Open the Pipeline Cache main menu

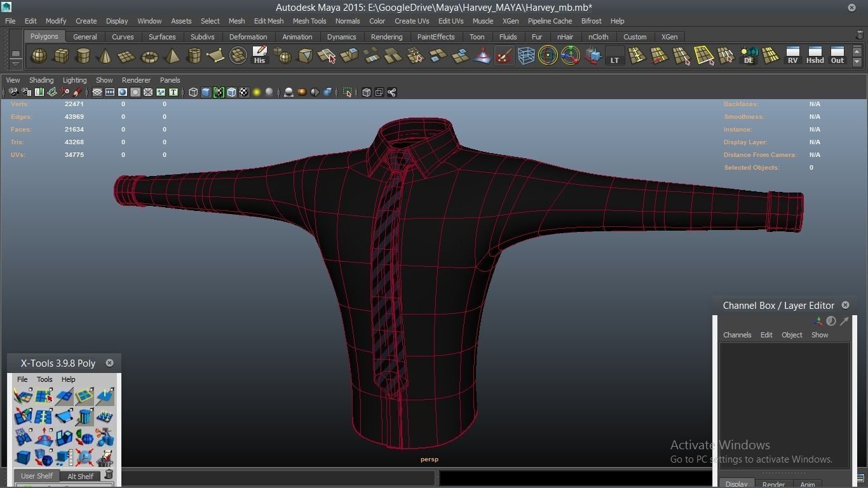click(550, 21)
